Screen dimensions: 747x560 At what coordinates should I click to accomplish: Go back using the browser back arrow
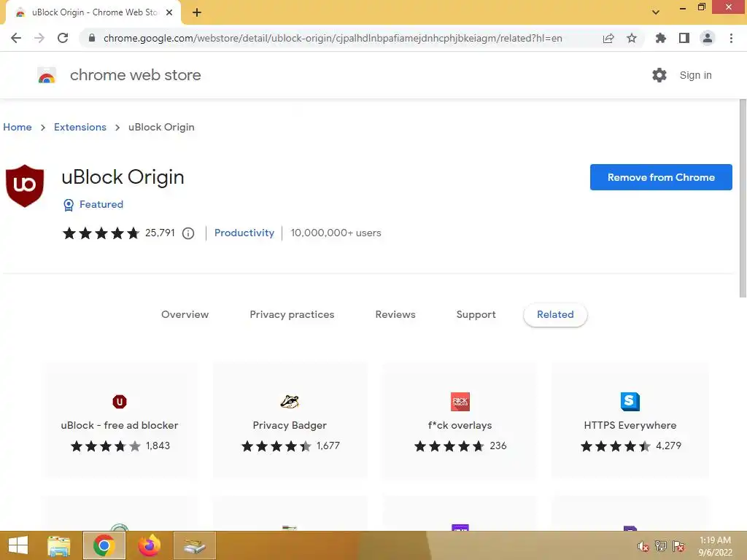16,38
